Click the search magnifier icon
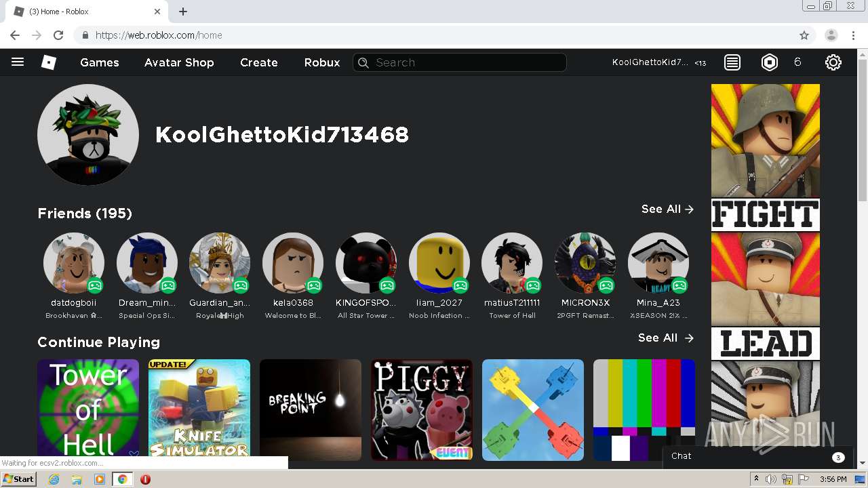The width and height of the screenshot is (868, 488). [x=363, y=62]
